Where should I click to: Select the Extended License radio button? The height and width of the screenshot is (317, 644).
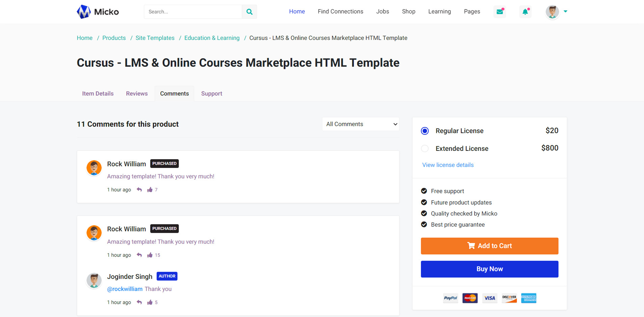pos(425,148)
